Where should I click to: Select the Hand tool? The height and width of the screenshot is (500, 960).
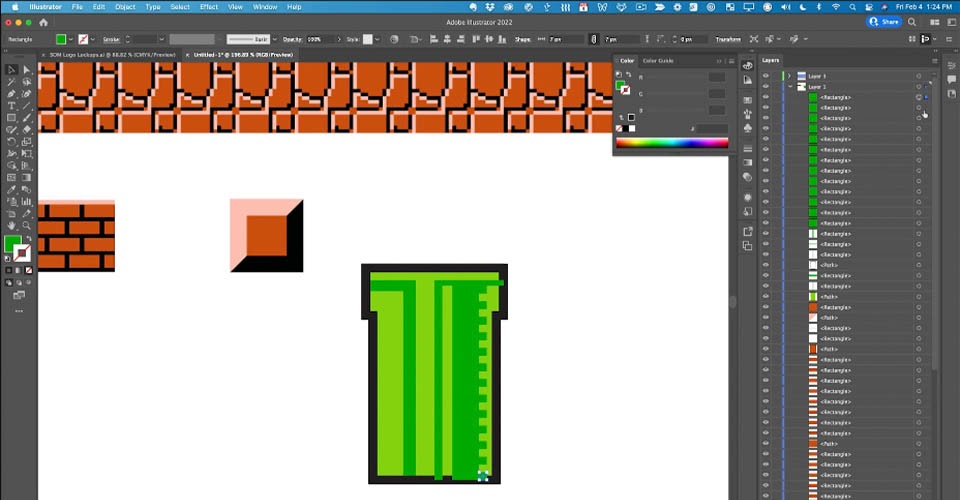12,226
